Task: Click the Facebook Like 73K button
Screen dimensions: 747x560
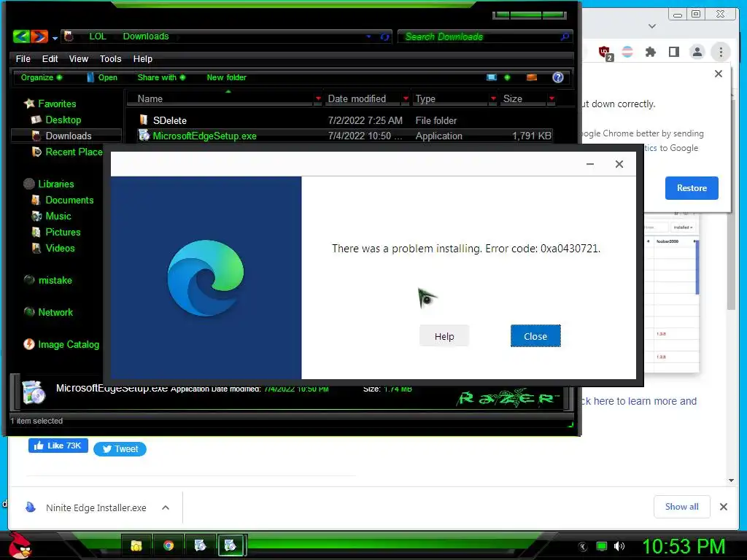Action: click(58, 446)
